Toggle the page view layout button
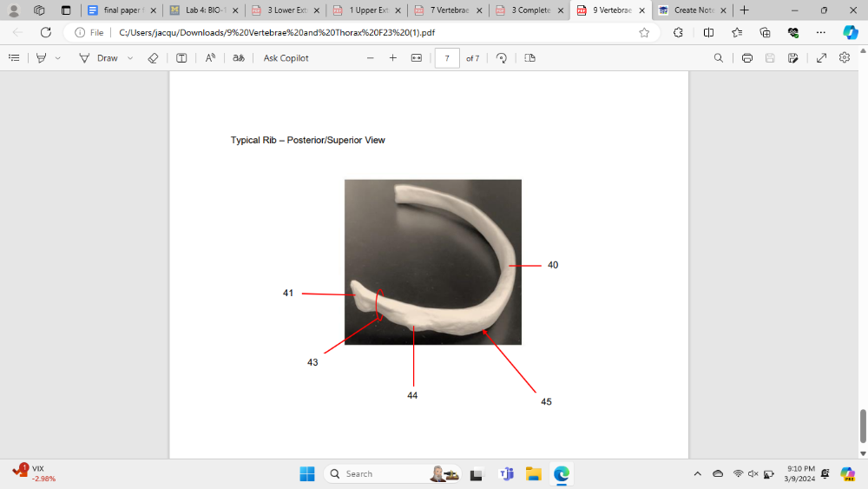The width and height of the screenshot is (868, 489). (530, 58)
